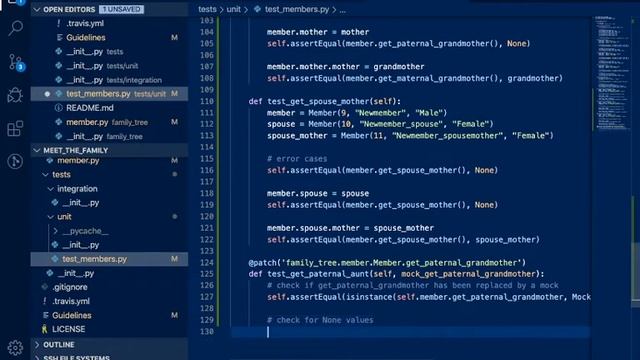Click '# error cases' comment
The image size is (640, 360).
[x=297, y=159]
